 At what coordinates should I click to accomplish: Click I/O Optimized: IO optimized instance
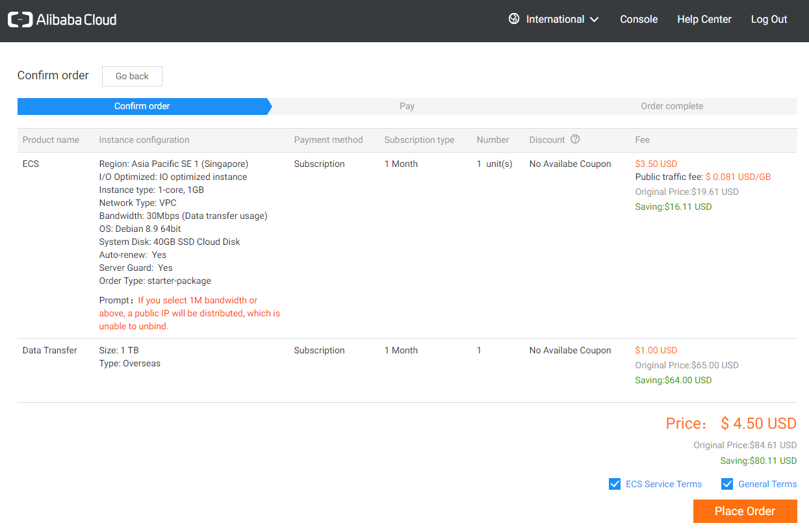173,177
